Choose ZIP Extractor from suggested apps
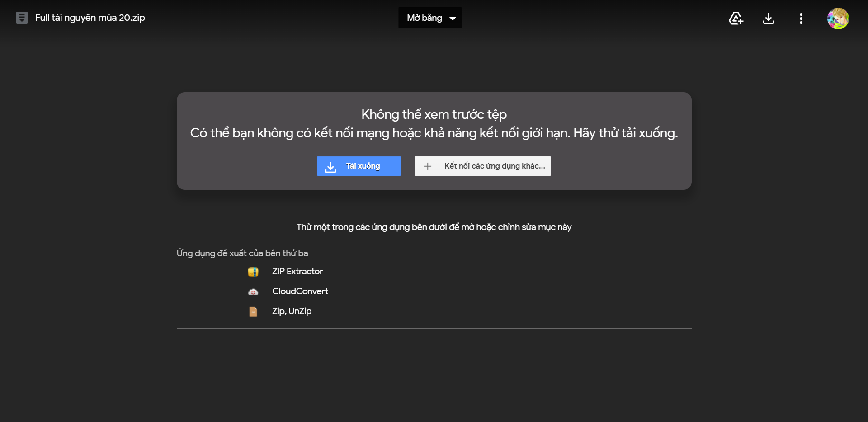This screenshot has height=422, width=868. (297, 272)
